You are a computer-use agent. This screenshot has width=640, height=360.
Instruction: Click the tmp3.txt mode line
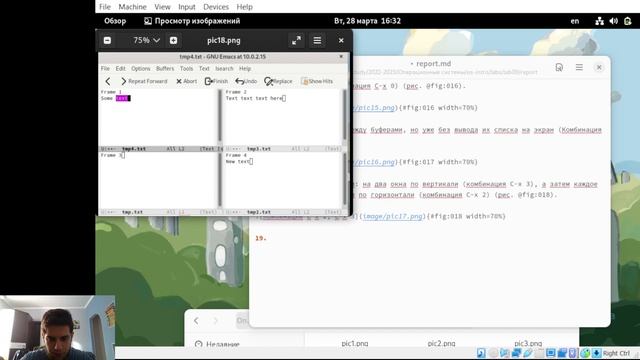point(283,149)
